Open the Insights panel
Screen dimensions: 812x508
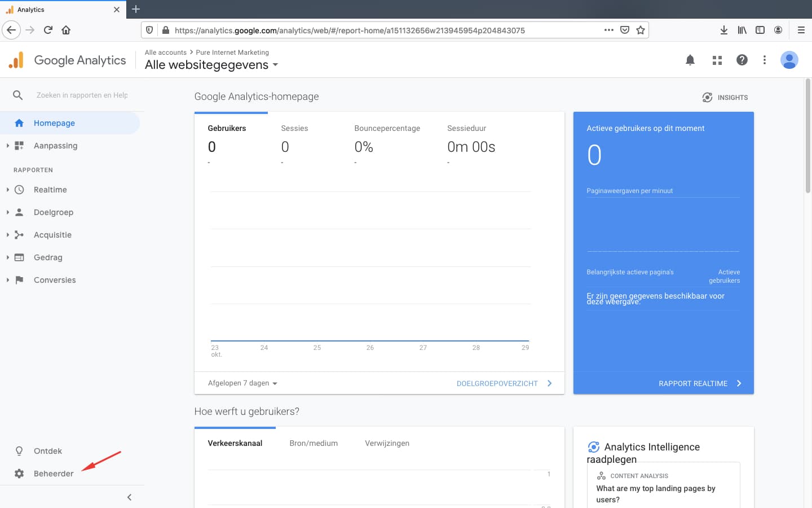[x=725, y=98]
